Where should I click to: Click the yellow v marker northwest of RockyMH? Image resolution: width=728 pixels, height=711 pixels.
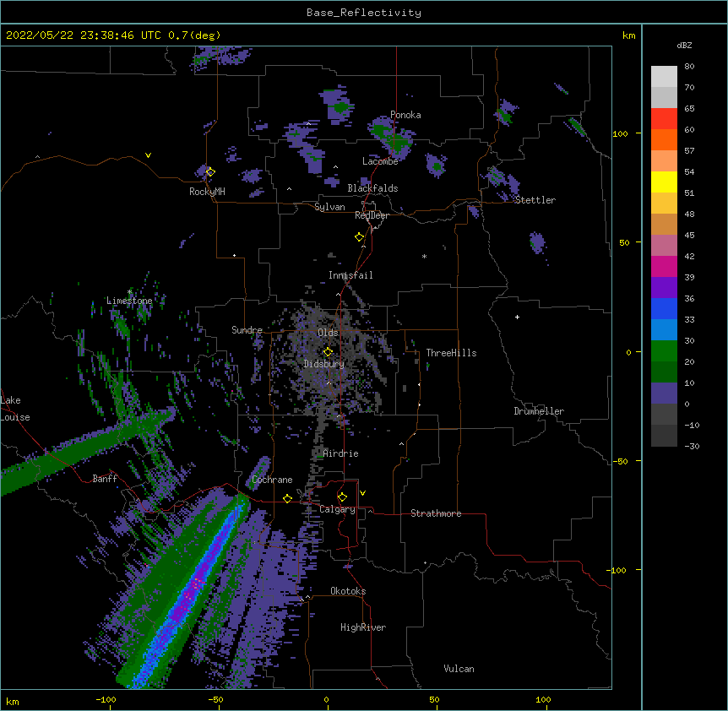click(x=148, y=155)
